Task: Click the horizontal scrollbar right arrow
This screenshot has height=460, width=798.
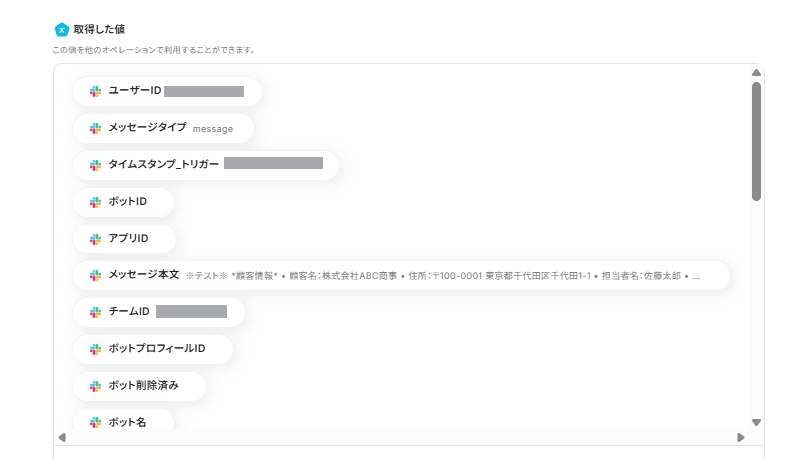Action: tap(741, 437)
